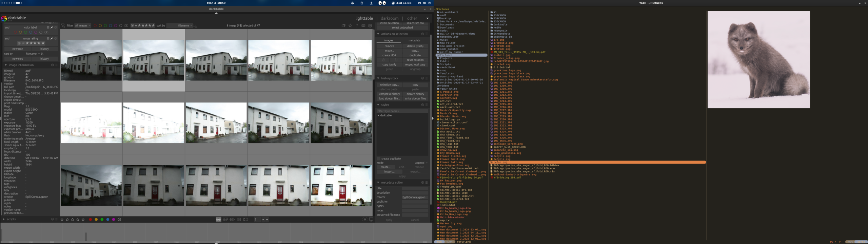The width and height of the screenshot is (868, 244).
Task: Pin the color label rule
Action: pyautogui.click(x=52, y=27)
